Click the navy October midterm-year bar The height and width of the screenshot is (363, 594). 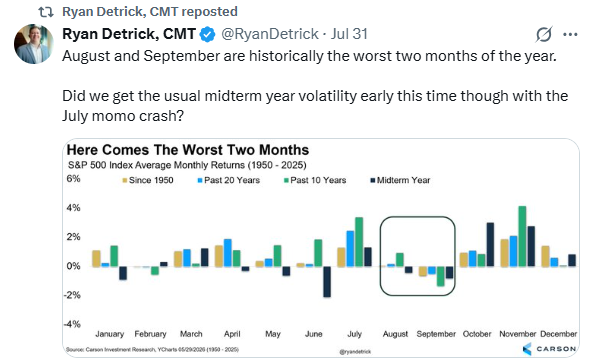point(490,245)
